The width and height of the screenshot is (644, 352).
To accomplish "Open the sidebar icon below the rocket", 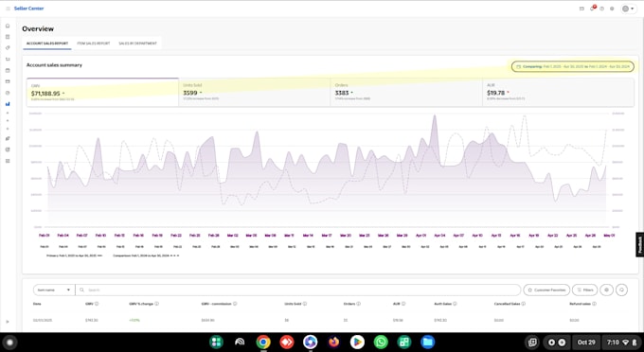I will 8,150.
